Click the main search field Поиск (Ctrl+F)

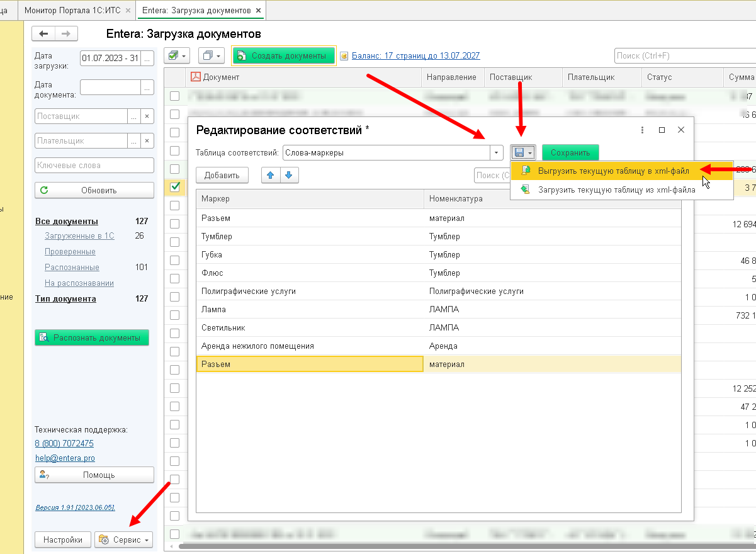click(685, 56)
